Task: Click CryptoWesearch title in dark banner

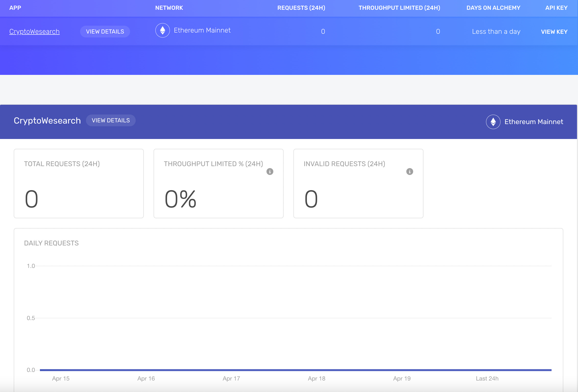Action: [47, 120]
